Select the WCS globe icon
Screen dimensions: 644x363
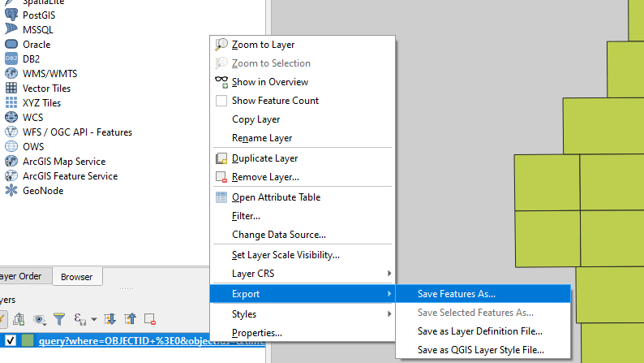click(x=11, y=117)
